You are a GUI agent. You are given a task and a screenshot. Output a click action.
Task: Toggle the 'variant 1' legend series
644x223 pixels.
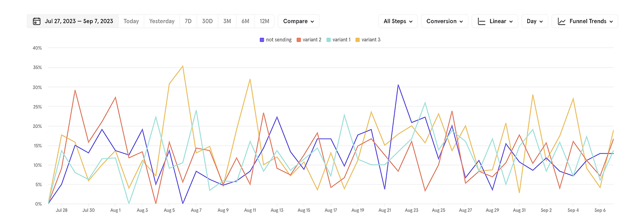tap(338, 40)
